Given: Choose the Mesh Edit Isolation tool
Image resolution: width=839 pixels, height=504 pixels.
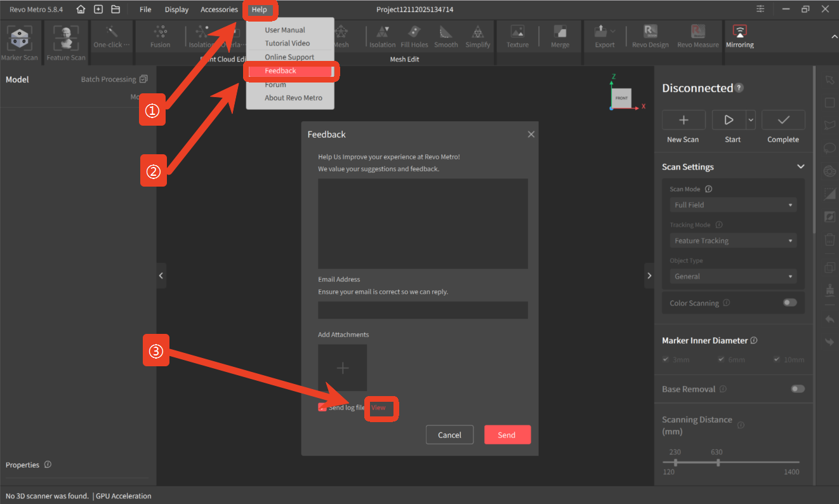Looking at the screenshot, I should pyautogui.click(x=382, y=36).
